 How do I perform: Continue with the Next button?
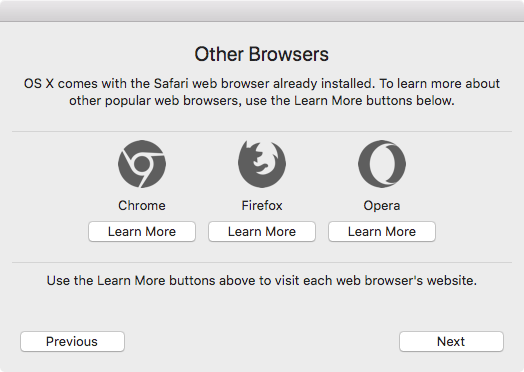451,341
